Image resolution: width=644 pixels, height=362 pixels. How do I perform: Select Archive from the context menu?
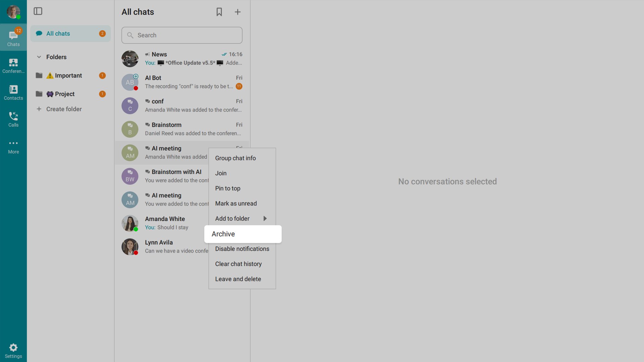pyautogui.click(x=243, y=234)
